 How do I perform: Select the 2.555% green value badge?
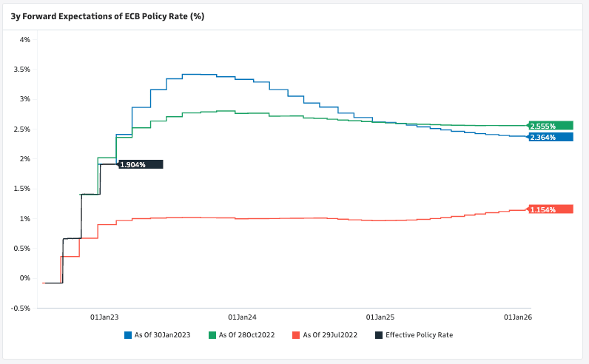(x=551, y=126)
